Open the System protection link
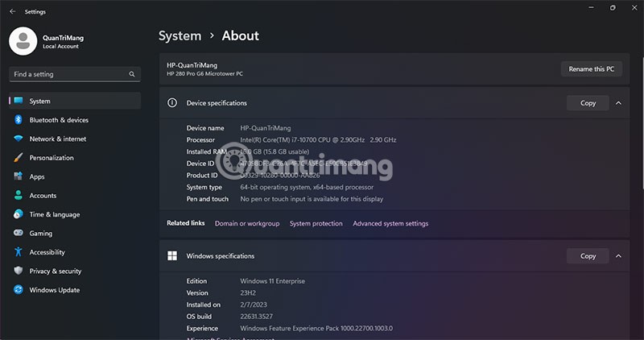This screenshot has width=644, height=340. (316, 223)
